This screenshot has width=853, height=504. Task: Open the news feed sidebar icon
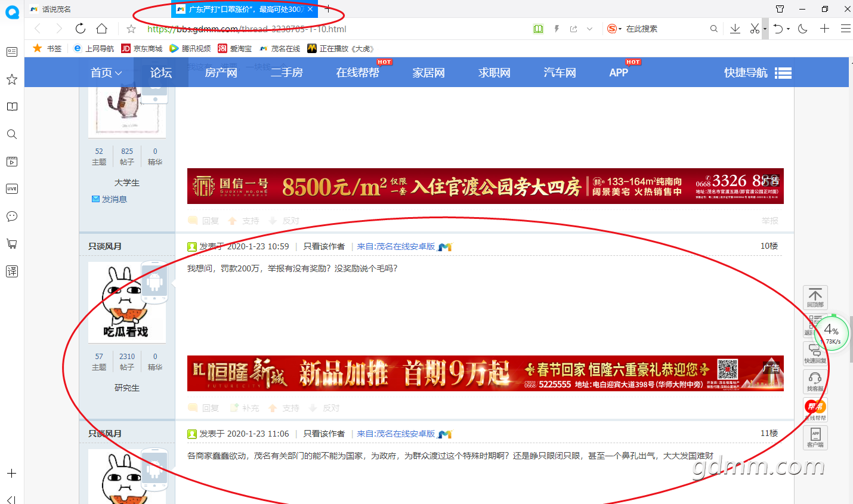(12, 52)
